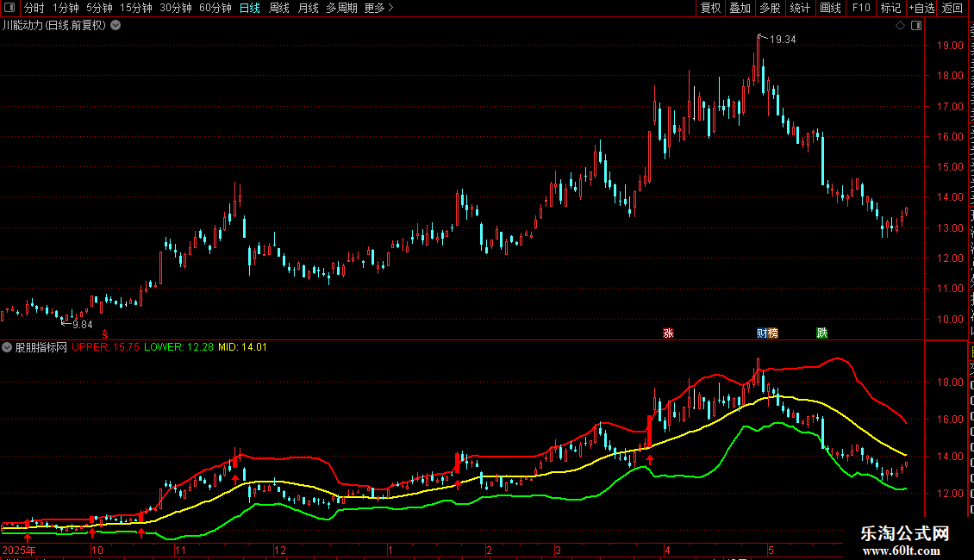Toggle the panel icon left of 分时
Image resolution: width=974 pixels, height=560 pixels.
9,8
